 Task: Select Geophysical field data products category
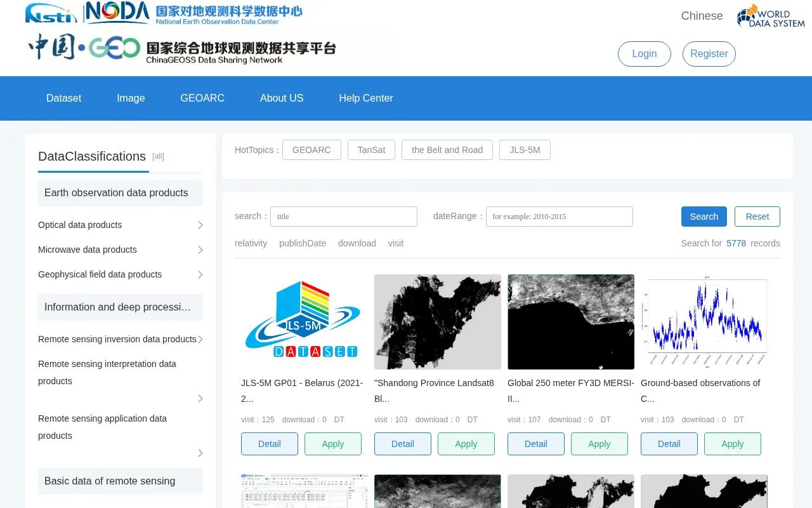[100, 274]
